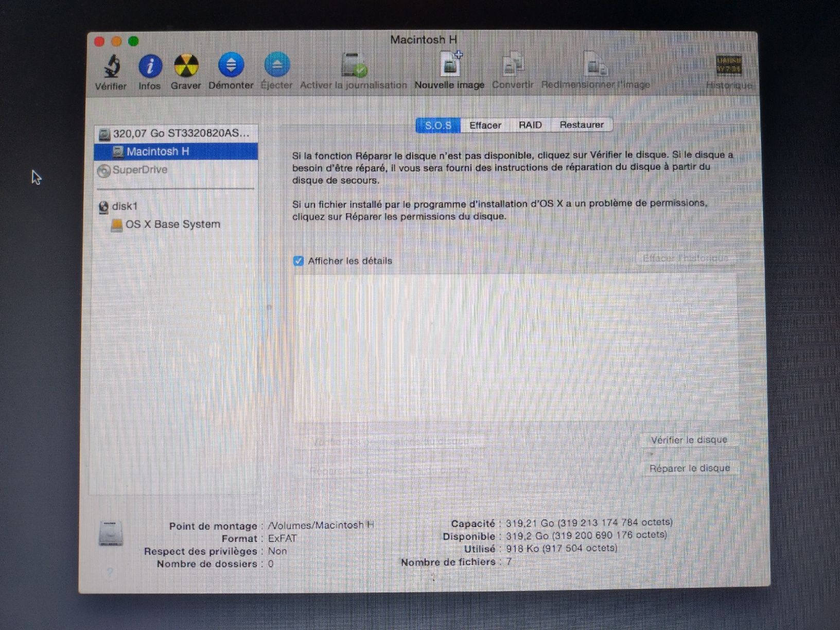
Task: Select the 320,07 Go ST3320820AS disk
Action: point(176,134)
